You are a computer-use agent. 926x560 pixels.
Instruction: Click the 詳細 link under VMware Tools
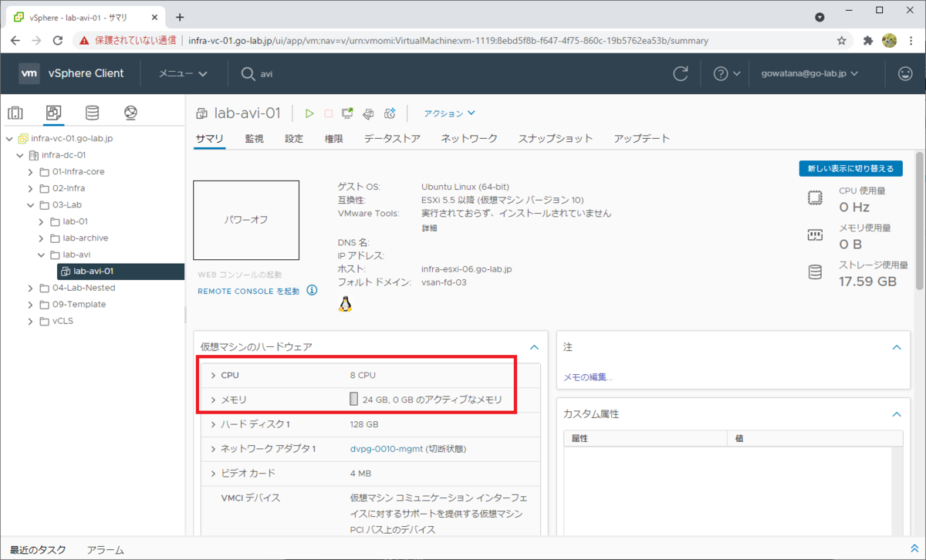[430, 228]
